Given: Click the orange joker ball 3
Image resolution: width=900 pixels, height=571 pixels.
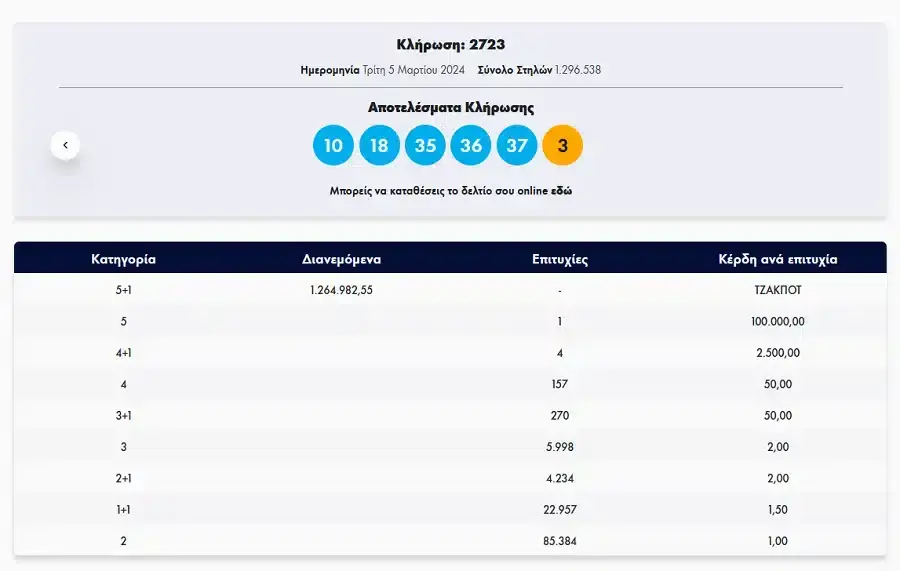Looking at the screenshot, I should click(x=562, y=146).
